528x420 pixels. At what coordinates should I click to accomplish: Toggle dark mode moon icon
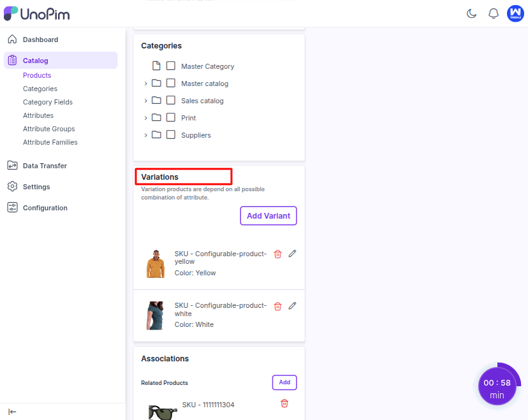click(x=472, y=13)
